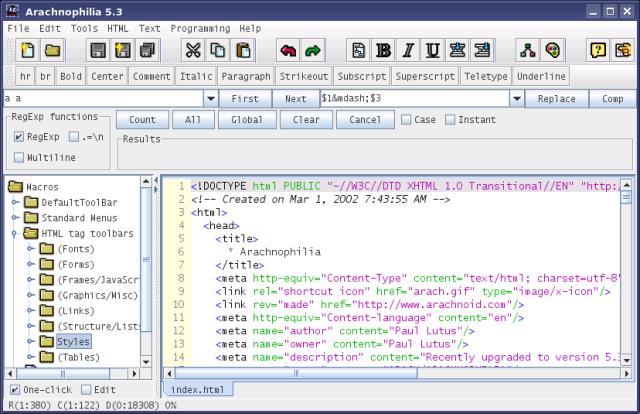Image resolution: width=640 pixels, height=414 pixels.
Task: Apply italic with I icon
Action: click(x=408, y=51)
